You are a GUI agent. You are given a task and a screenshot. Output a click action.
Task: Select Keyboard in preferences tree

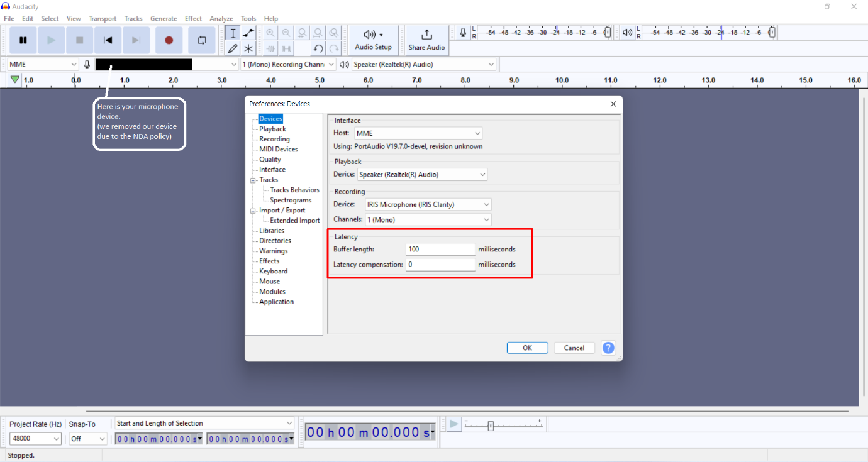point(273,271)
